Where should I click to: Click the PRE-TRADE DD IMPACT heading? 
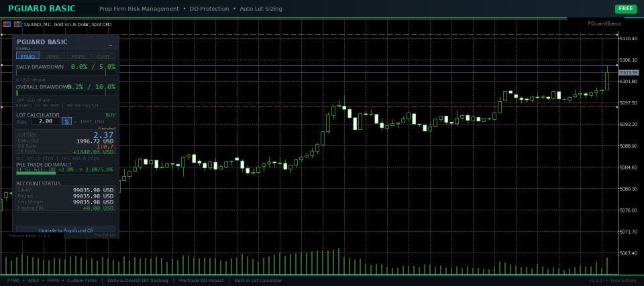pos(44,164)
